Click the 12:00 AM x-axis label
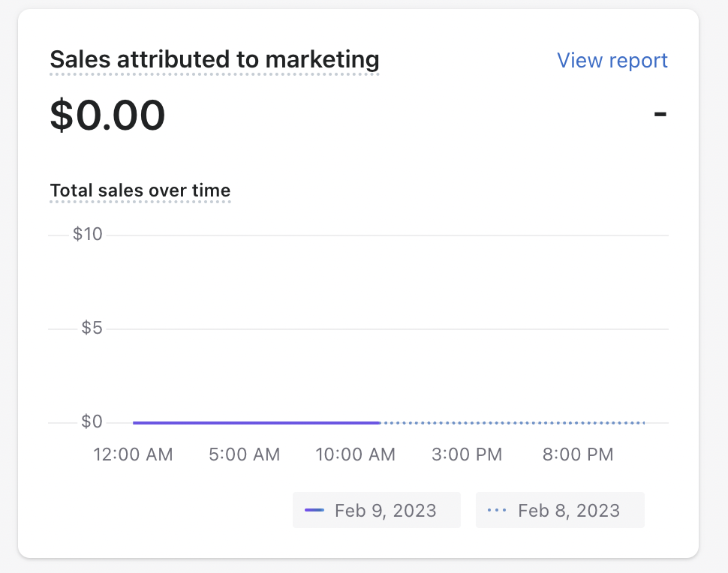728x573 pixels. pyautogui.click(x=133, y=454)
